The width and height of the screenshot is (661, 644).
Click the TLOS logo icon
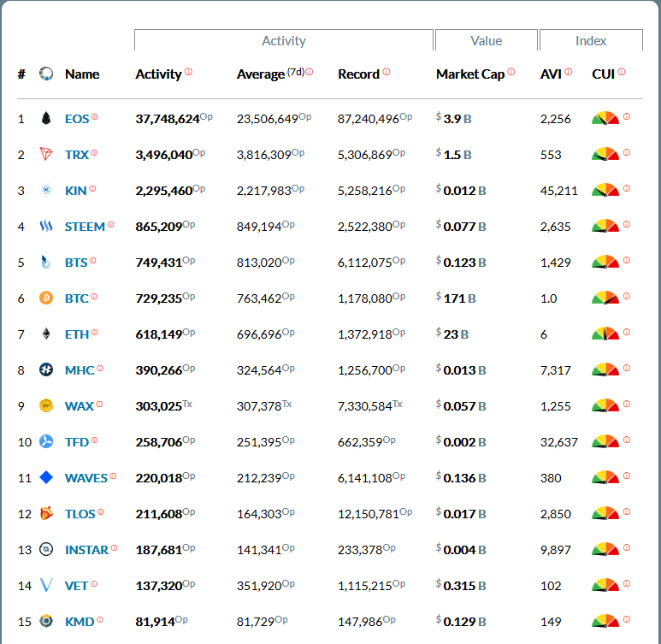tap(46, 514)
